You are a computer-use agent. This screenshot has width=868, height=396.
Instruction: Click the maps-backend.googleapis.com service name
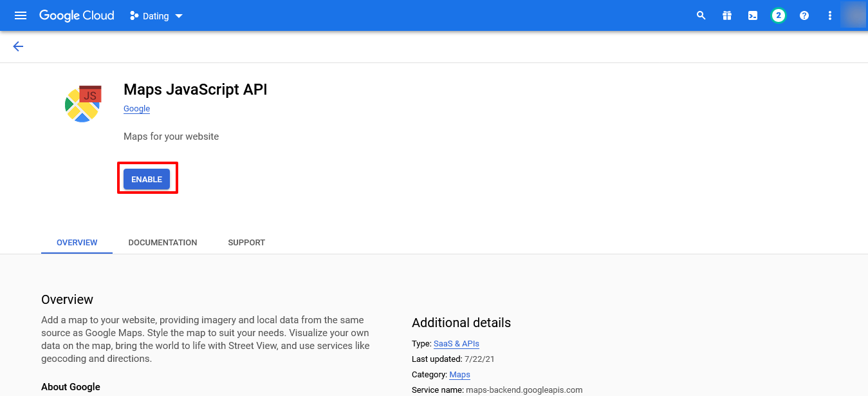pos(524,390)
